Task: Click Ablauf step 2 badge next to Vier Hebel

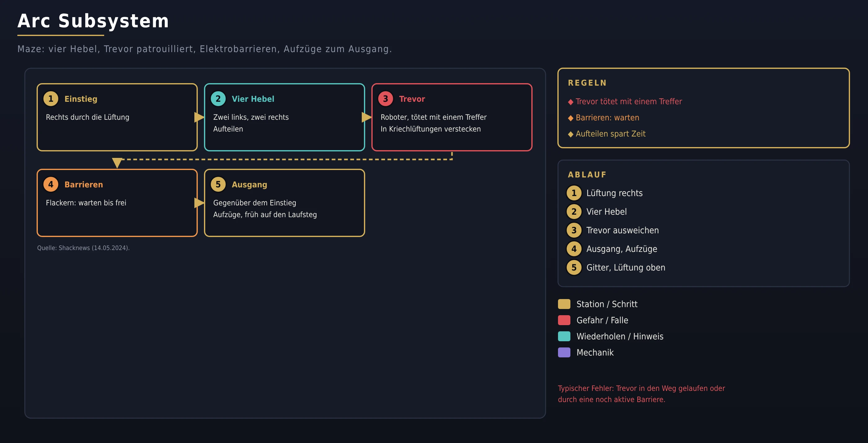Action: click(574, 212)
